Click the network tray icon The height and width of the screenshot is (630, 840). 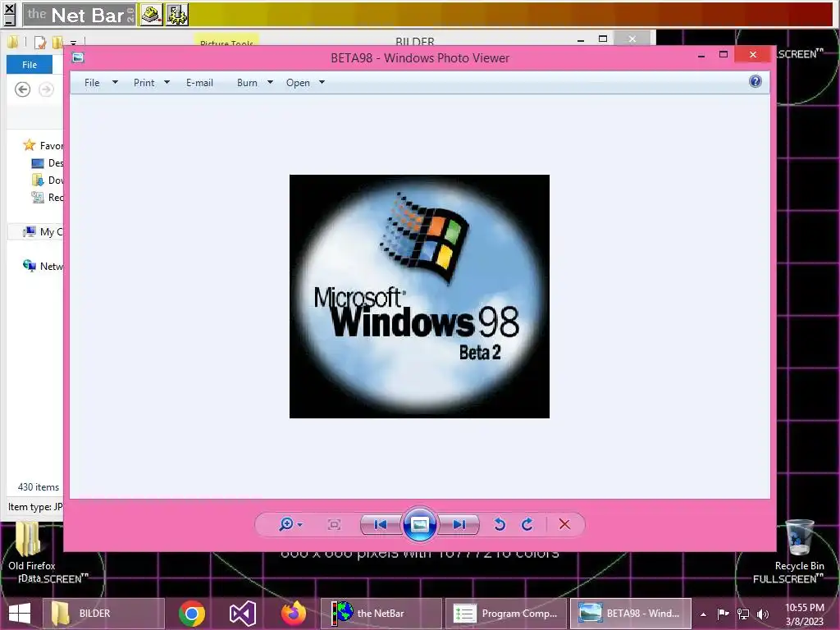743,614
